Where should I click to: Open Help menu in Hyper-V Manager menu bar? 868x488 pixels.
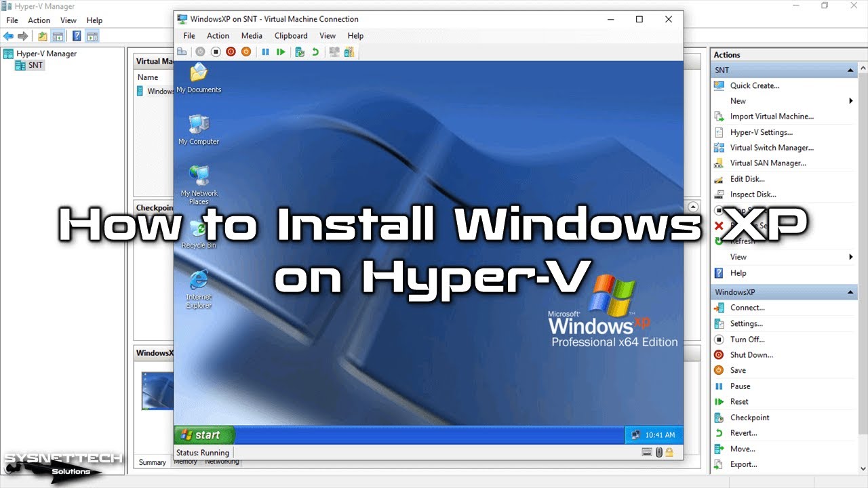pyautogui.click(x=95, y=20)
